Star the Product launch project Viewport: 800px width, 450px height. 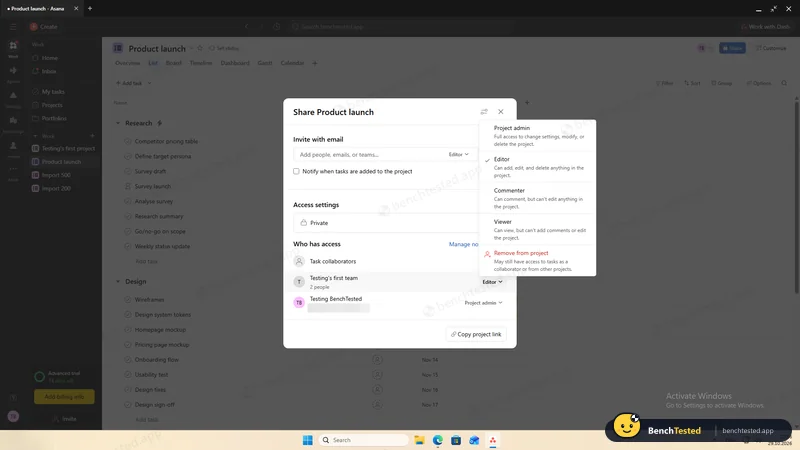(200, 48)
